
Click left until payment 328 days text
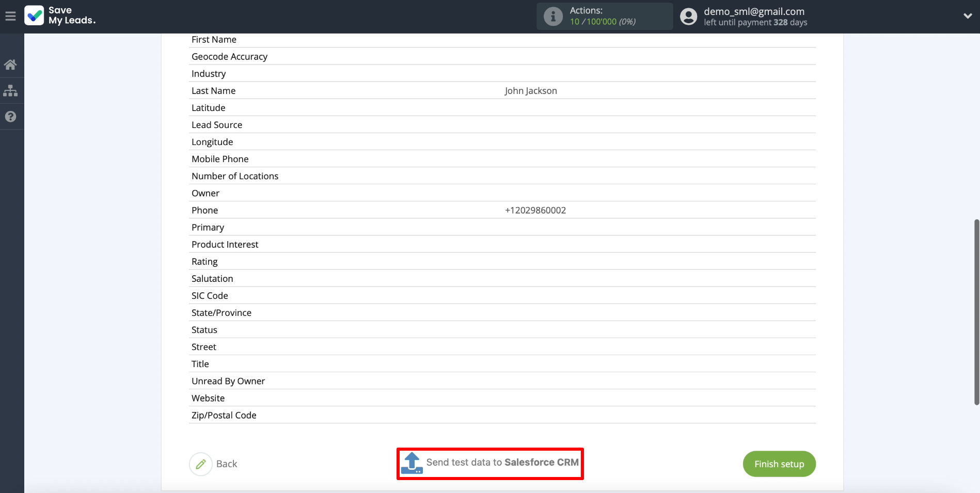pos(755,23)
